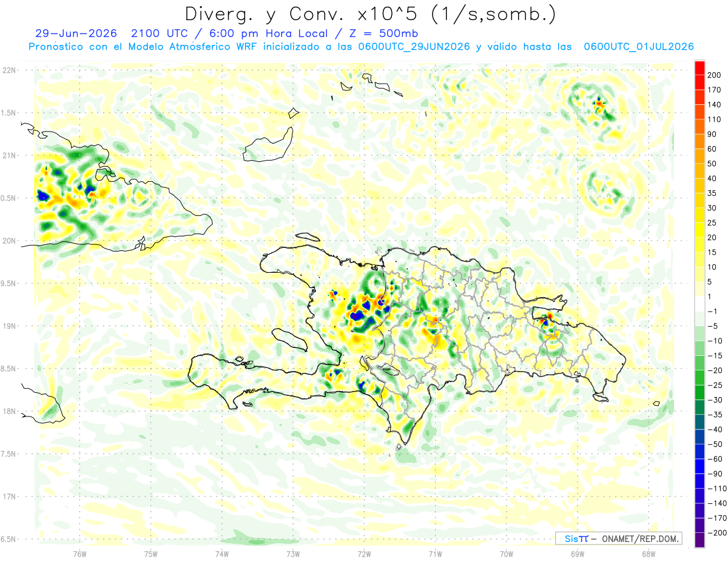
Task: Click the white colorbar segment between 1 and -1
Action: [x=699, y=304]
